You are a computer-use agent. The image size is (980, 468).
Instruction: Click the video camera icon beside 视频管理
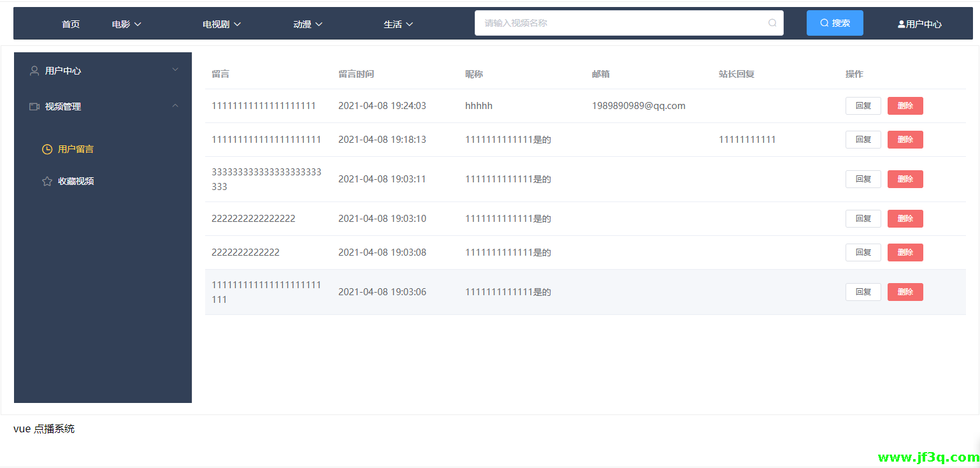pyautogui.click(x=34, y=106)
